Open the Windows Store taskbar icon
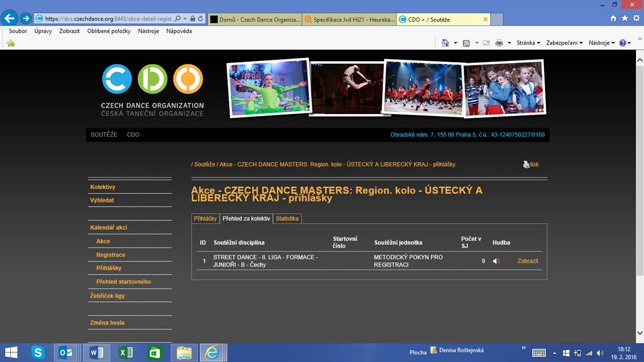 click(155, 353)
